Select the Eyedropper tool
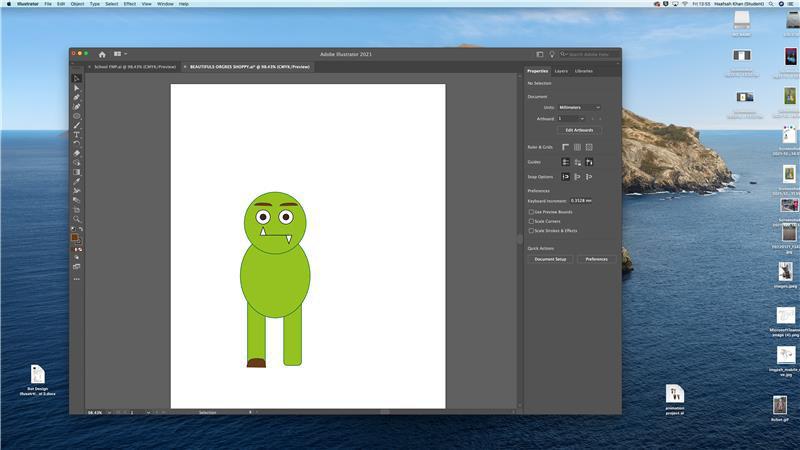 (77, 181)
